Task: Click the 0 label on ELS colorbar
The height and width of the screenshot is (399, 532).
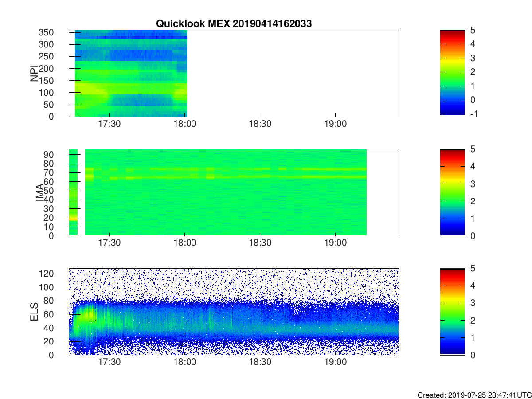Action: [473, 355]
